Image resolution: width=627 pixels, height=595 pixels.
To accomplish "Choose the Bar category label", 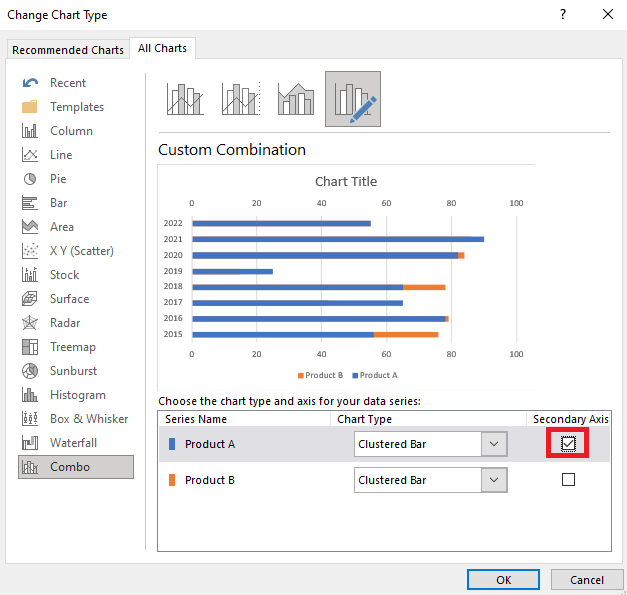I will (x=58, y=203).
